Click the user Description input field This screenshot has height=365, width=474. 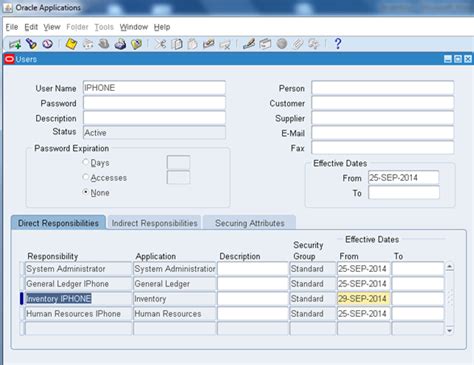point(154,118)
